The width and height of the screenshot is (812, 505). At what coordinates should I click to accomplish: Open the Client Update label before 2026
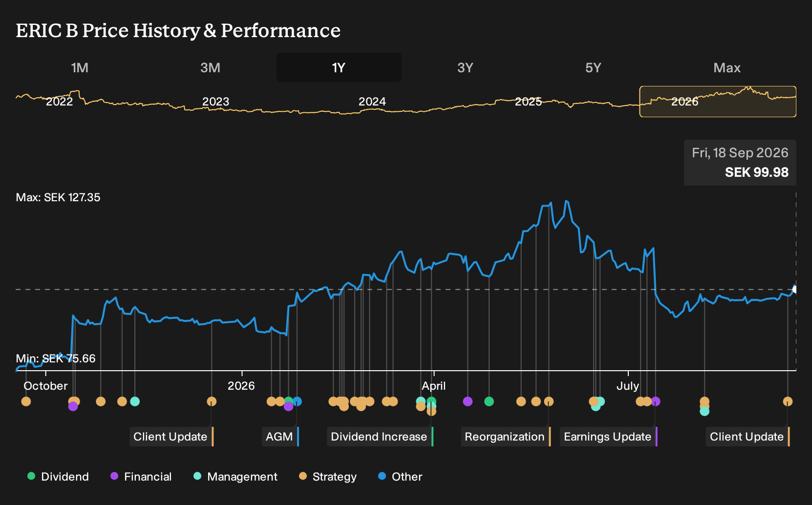pos(171,437)
